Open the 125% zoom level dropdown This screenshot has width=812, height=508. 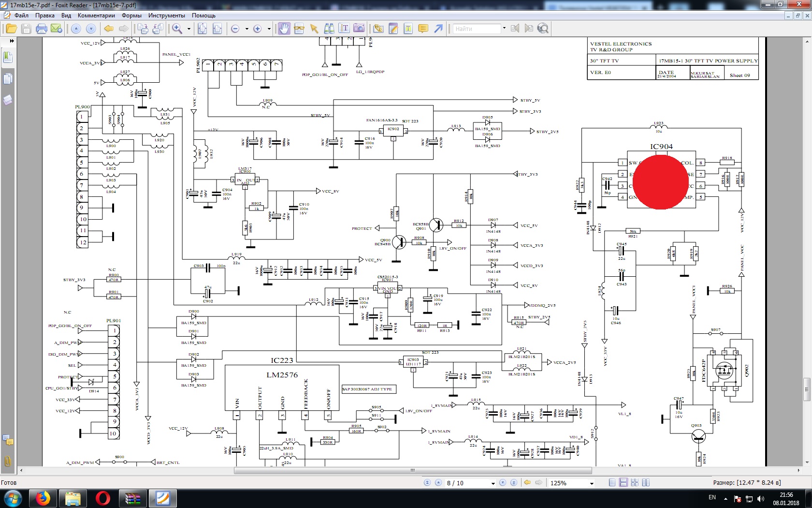[592, 483]
